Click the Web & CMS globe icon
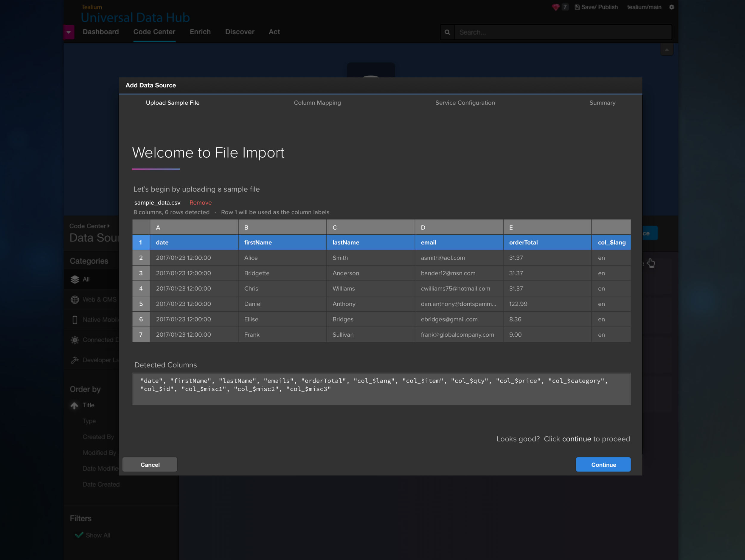Image resolution: width=745 pixels, height=560 pixels. coord(75,300)
